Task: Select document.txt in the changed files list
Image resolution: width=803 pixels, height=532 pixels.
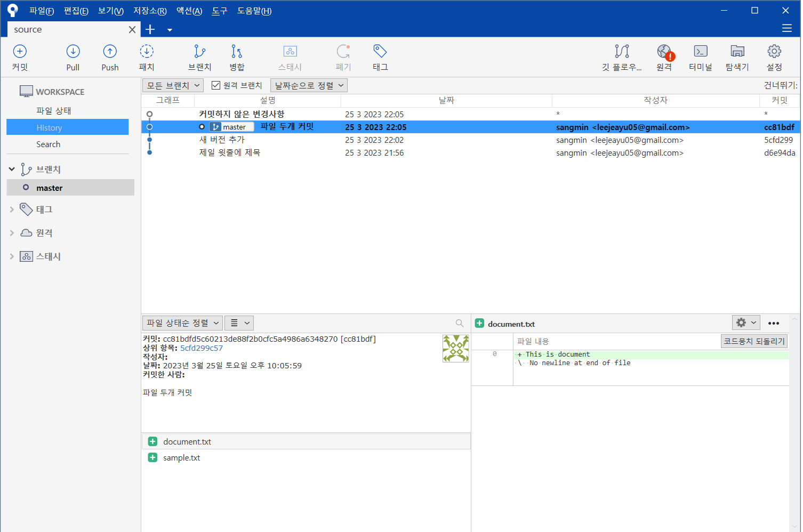Action: click(x=306, y=441)
